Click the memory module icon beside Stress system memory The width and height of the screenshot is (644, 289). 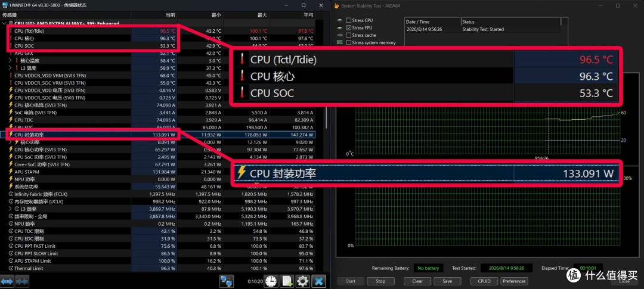(339, 42)
